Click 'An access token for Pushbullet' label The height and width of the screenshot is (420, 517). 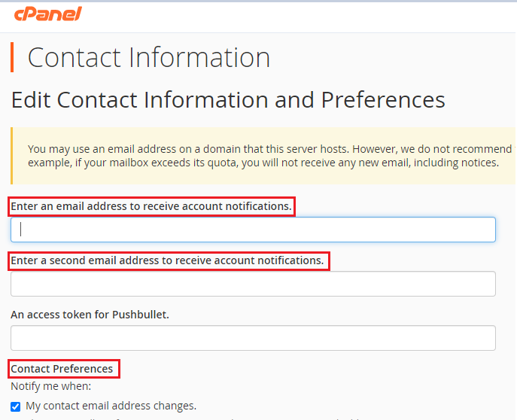(x=90, y=315)
